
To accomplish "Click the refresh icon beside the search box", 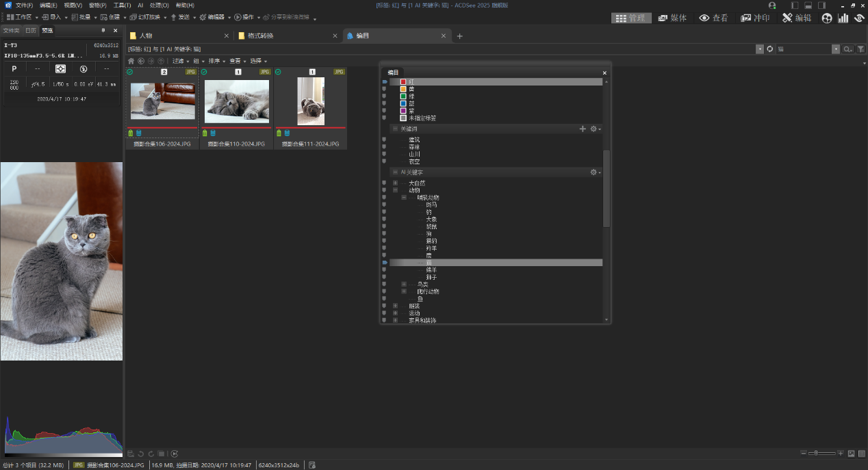I will click(769, 49).
